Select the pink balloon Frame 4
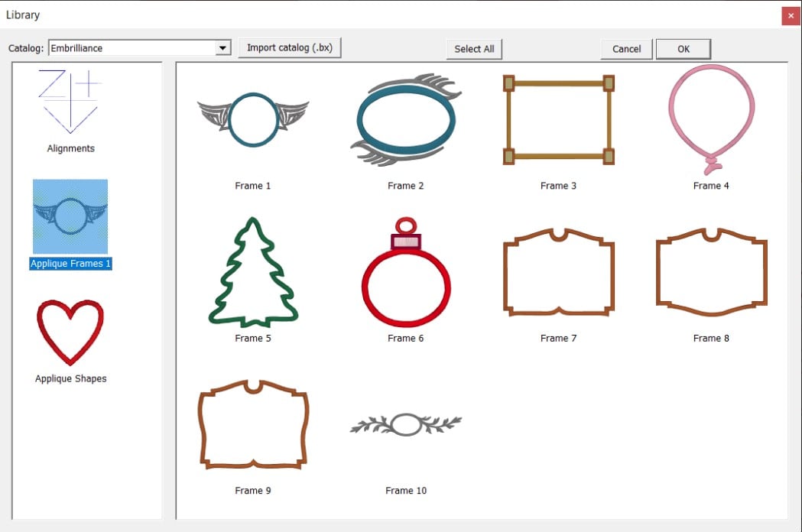 [712, 120]
